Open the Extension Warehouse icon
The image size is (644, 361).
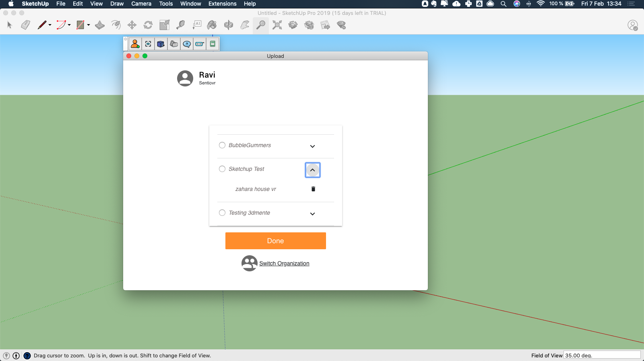(x=309, y=25)
